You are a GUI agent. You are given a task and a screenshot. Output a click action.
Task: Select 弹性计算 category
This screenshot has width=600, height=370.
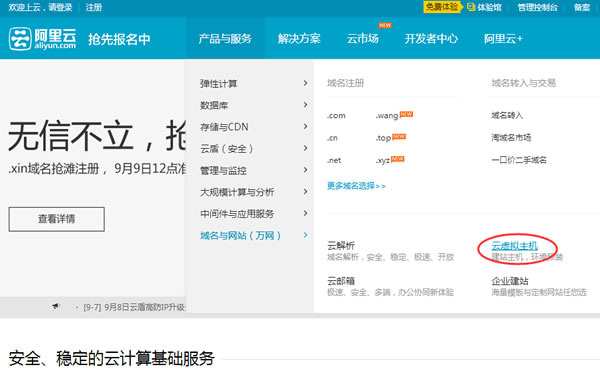[x=218, y=83]
